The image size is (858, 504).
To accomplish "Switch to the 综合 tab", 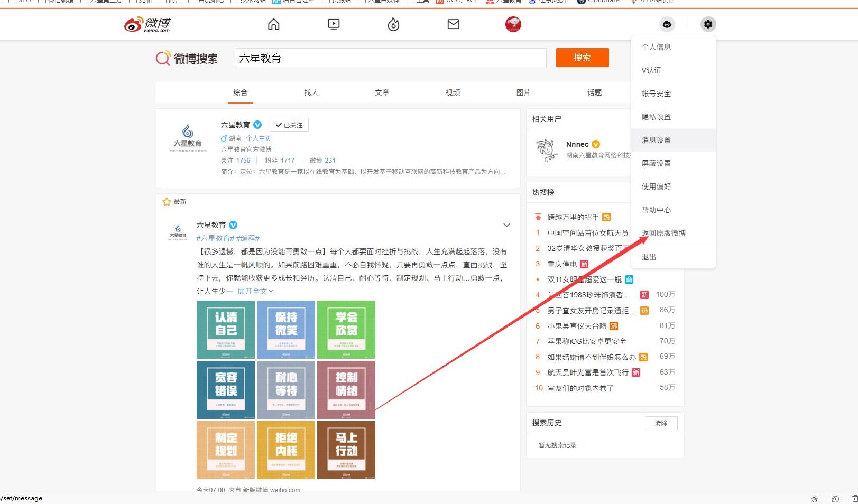I will tap(241, 92).
